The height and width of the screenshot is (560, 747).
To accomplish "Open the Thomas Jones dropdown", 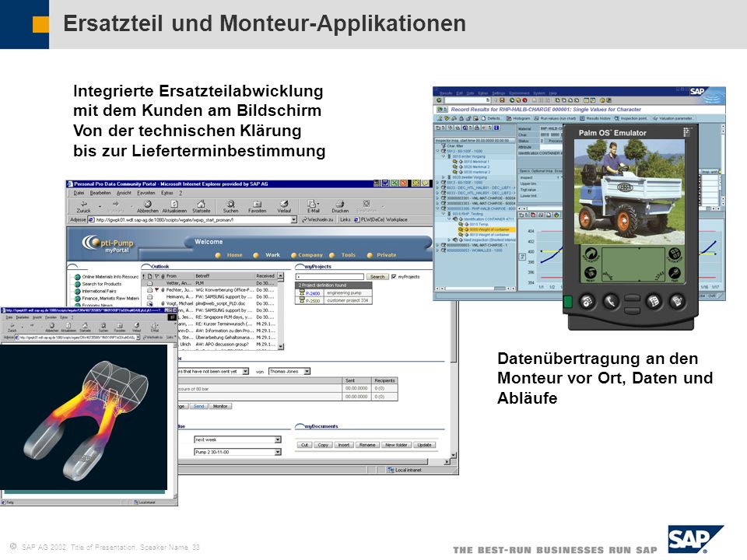I will pyautogui.click(x=307, y=372).
